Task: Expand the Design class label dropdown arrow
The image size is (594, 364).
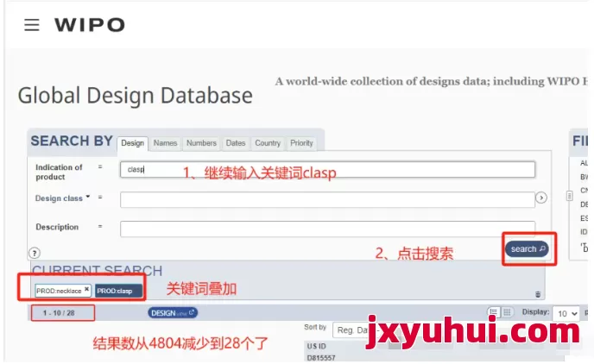Action: (x=88, y=197)
